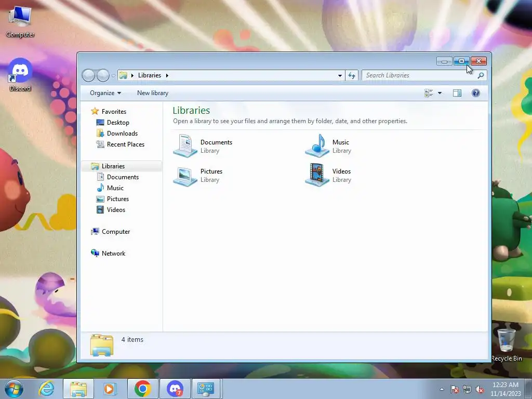Select Network in the navigation pane
This screenshot has width=532, height=399.
coord(113,253)
